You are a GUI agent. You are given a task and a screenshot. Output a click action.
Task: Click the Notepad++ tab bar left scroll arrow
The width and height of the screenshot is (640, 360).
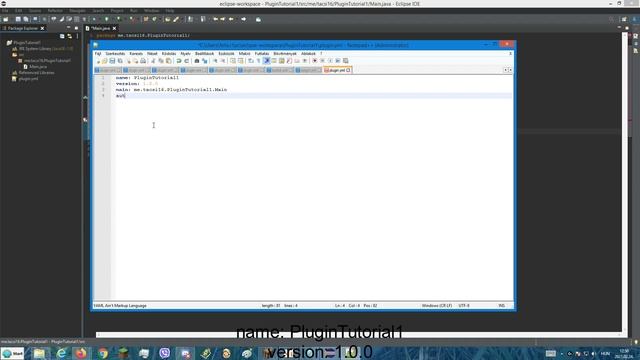click(505, 70)
